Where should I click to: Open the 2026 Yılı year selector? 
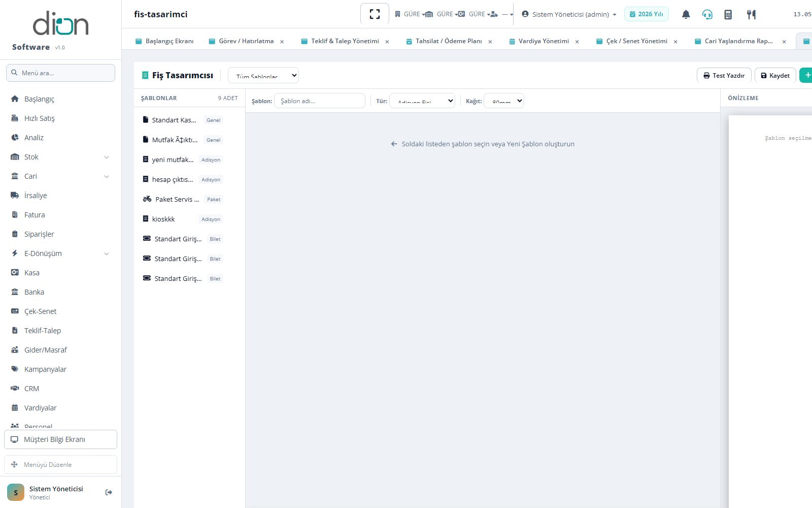(x=647, y=14)
